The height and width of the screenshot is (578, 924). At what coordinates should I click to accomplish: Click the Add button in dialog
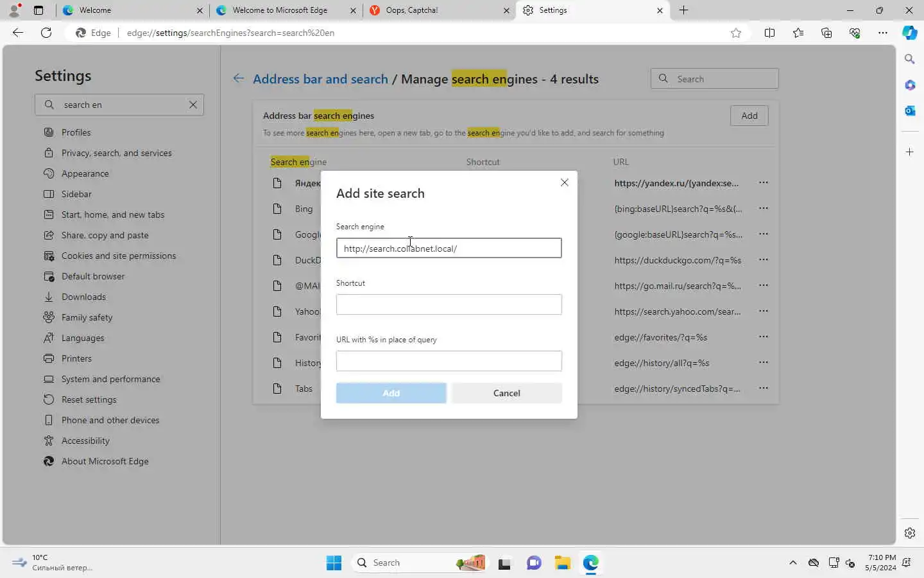[391, 393]
